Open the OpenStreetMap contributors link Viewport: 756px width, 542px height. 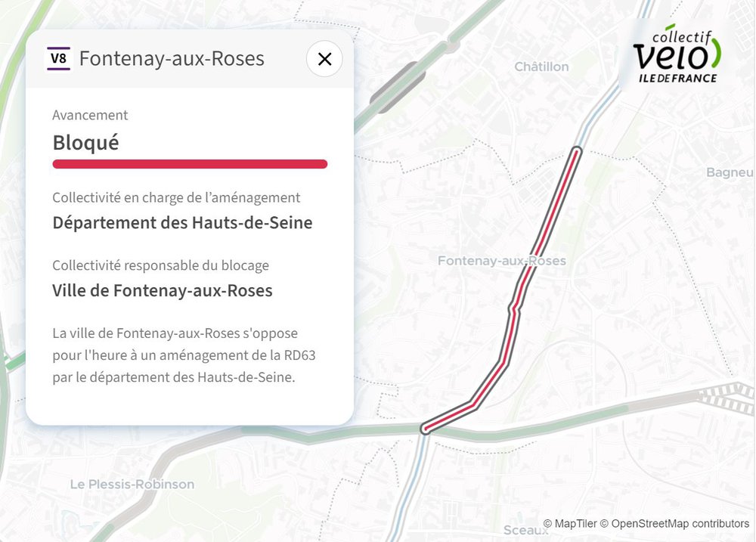click(x=680, y=523)
